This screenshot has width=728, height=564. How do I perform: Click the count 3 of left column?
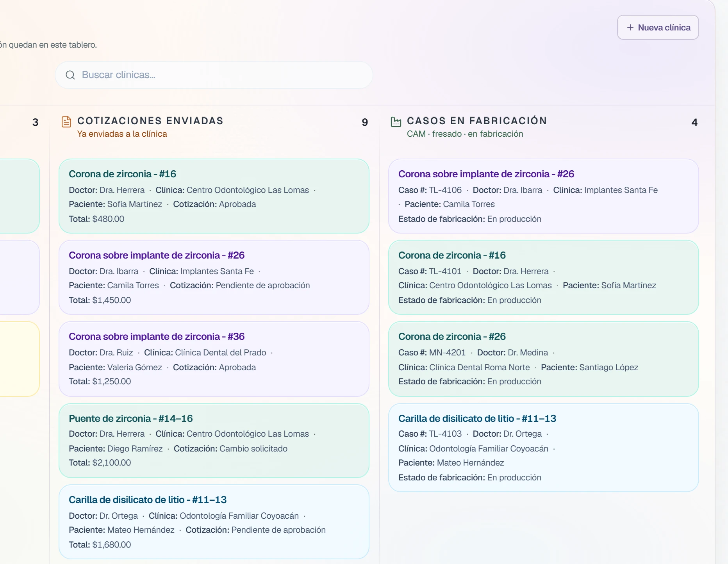point(35,122)
